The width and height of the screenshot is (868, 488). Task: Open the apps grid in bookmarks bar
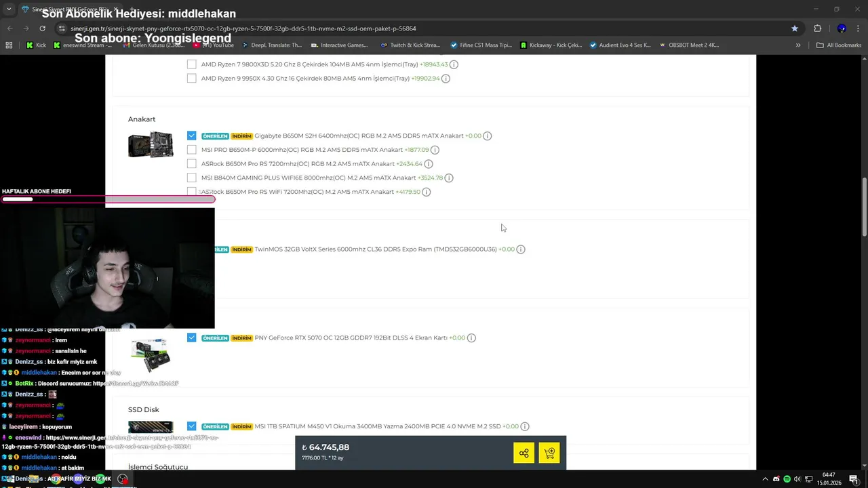click(x=9, y=45)
